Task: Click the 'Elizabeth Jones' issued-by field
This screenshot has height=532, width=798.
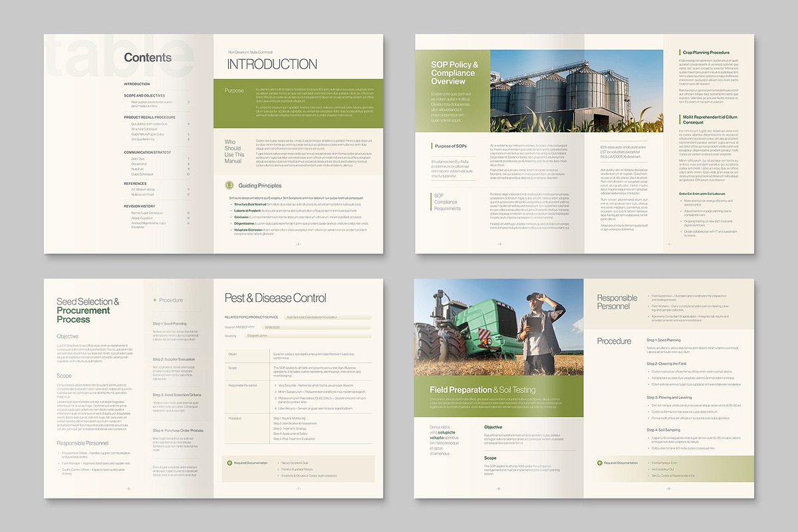Action: (307, 336)
